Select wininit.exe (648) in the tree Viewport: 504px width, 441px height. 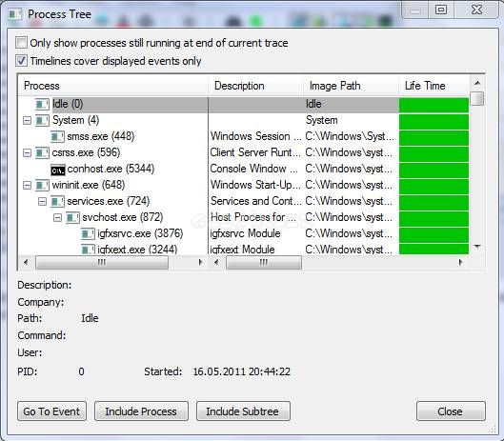click(x=89, y=185)
